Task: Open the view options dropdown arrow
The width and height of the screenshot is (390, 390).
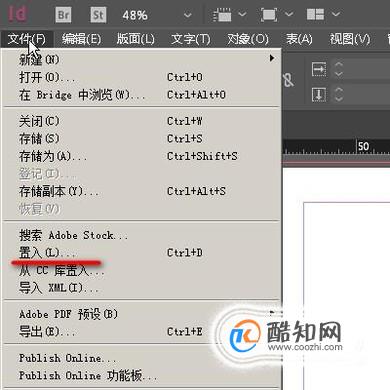Action: tap(242, 14)
